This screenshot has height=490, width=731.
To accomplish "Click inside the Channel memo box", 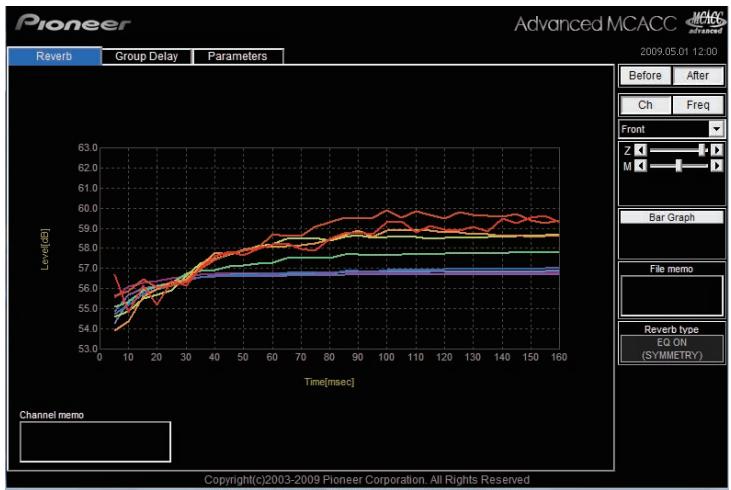I will tap(95, 442).
